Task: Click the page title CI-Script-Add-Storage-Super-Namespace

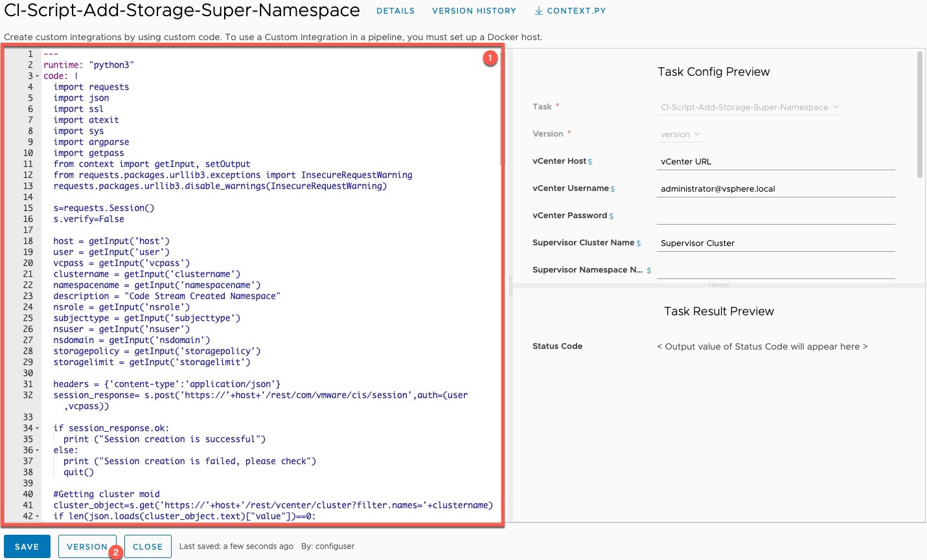Action: click(182, 10)
